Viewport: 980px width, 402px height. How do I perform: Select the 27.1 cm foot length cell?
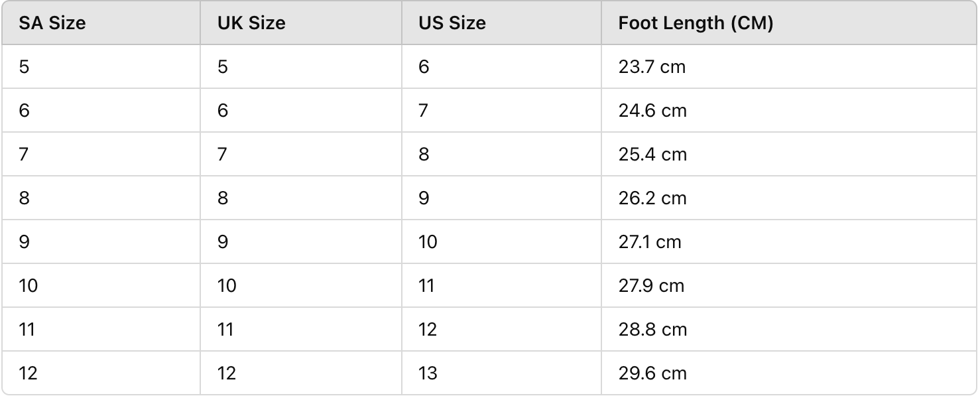pyautogui.click(x=789, y=241)
